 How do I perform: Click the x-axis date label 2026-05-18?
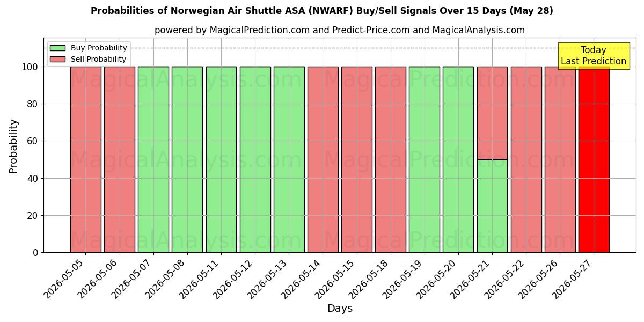pos(370,279)
